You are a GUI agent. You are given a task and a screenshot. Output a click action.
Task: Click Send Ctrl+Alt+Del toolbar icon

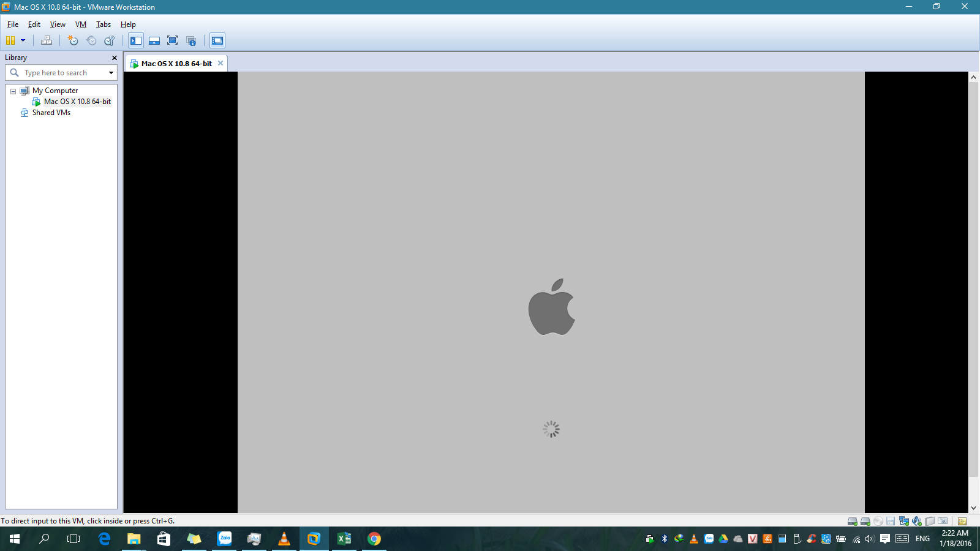(x=47, y=40)
